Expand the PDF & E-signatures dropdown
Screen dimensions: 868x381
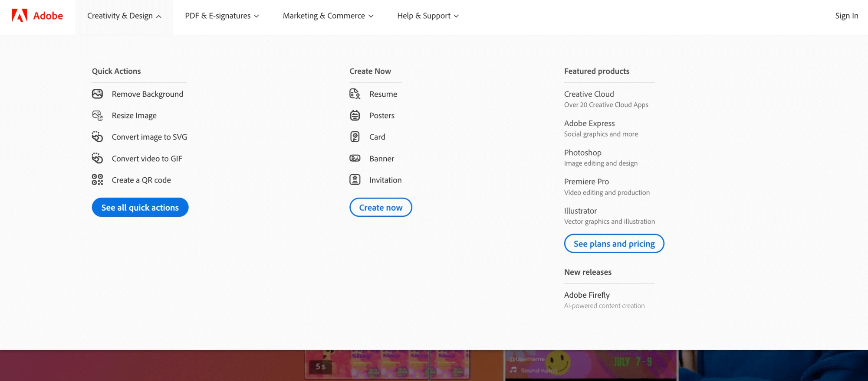[x=222, y=16]
